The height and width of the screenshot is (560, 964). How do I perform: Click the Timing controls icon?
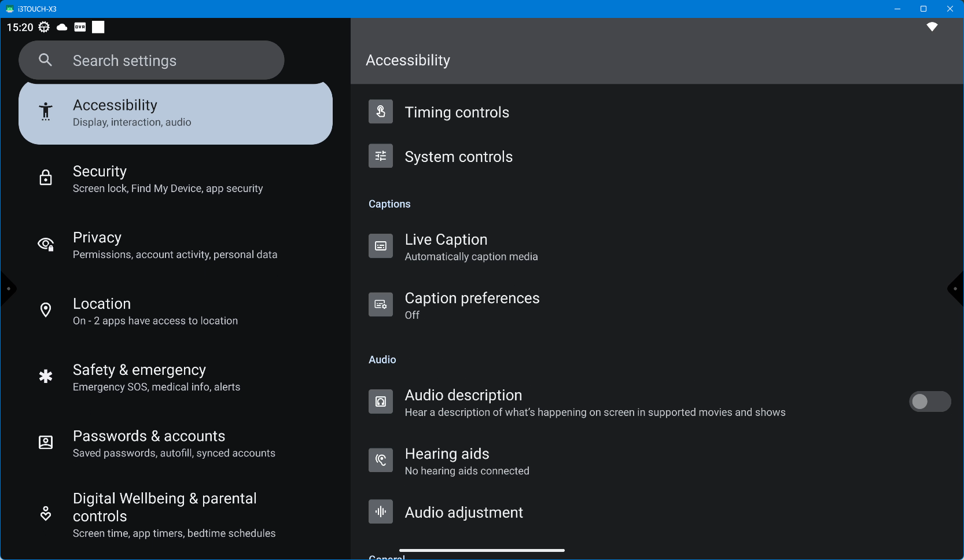pyautogui.click(x=381, y=112)
